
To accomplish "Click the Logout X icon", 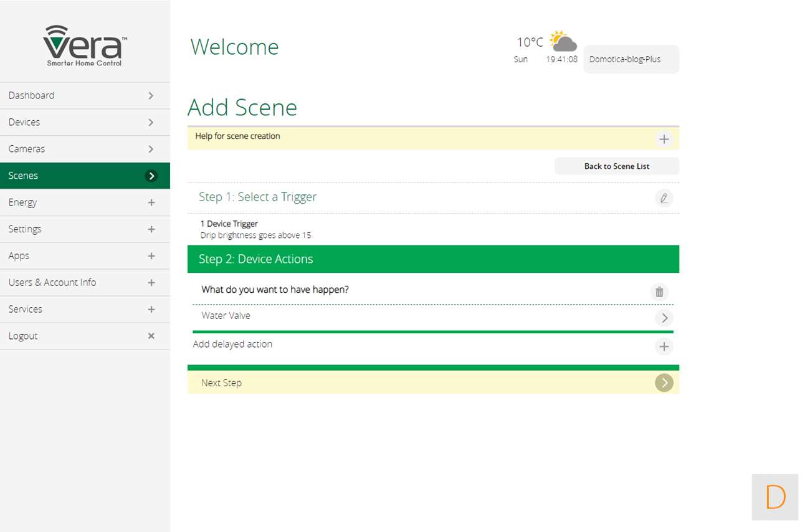I will 151,336.
